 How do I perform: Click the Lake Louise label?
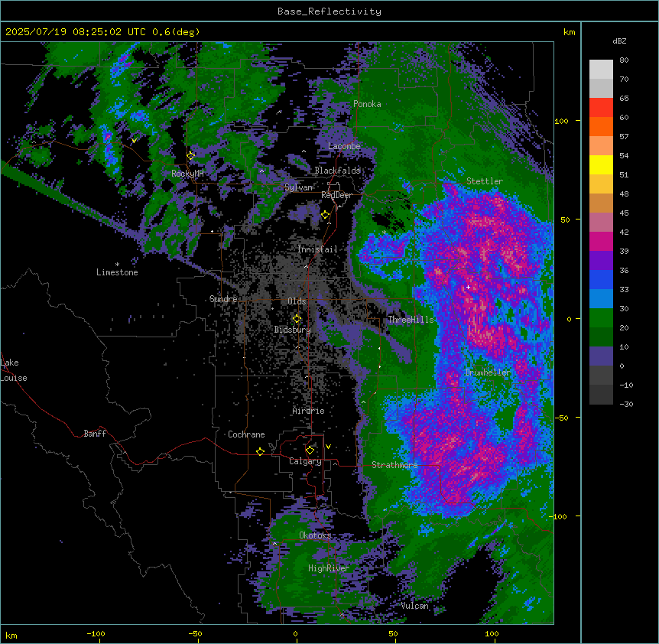pyautogui.click(x=14, y=370)
